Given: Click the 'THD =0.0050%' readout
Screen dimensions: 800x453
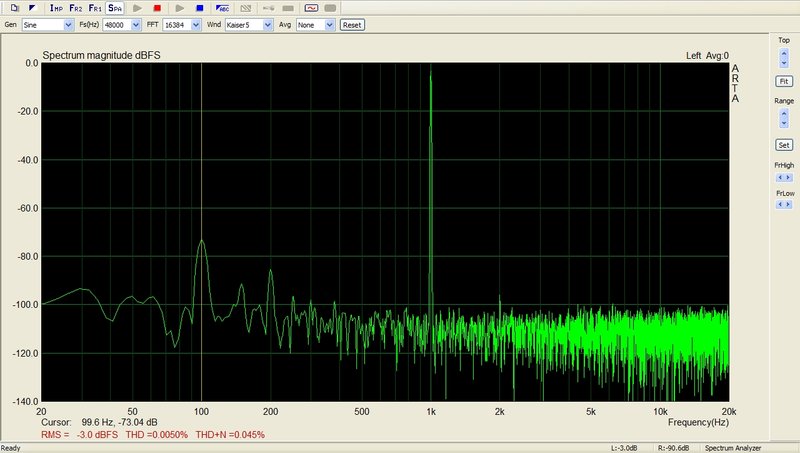Looking at the screenshot, I should 157,435.
